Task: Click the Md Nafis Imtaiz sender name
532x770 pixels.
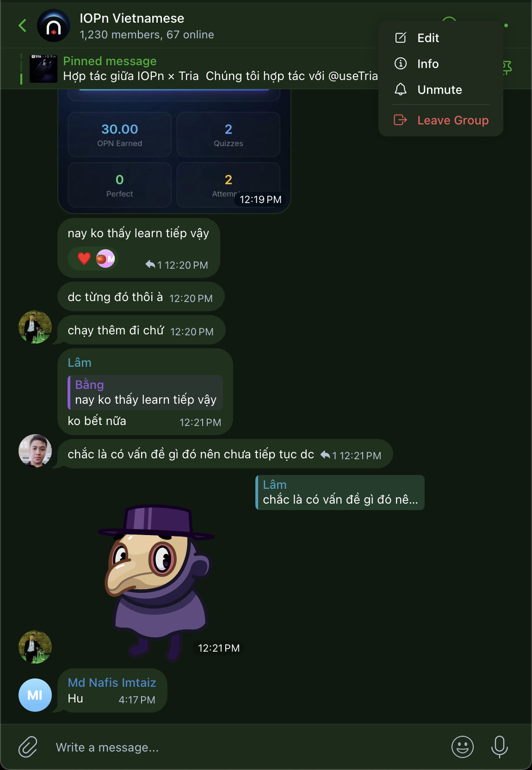Action: (x=112, y=683)
